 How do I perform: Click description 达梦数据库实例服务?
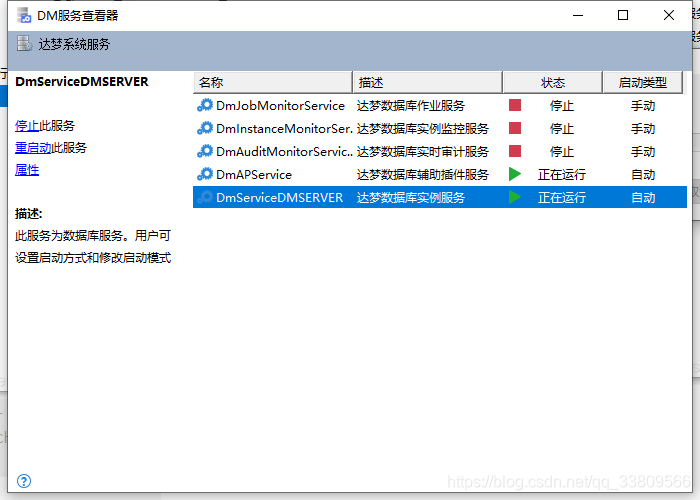(x=411, y=197)
